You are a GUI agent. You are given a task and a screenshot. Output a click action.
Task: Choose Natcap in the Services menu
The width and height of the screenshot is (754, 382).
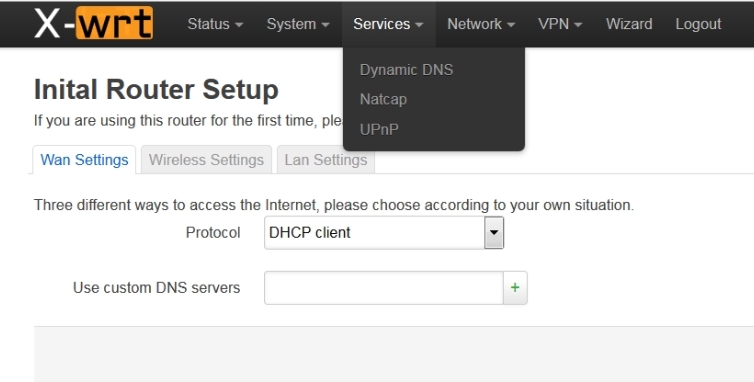click(383, 99)
